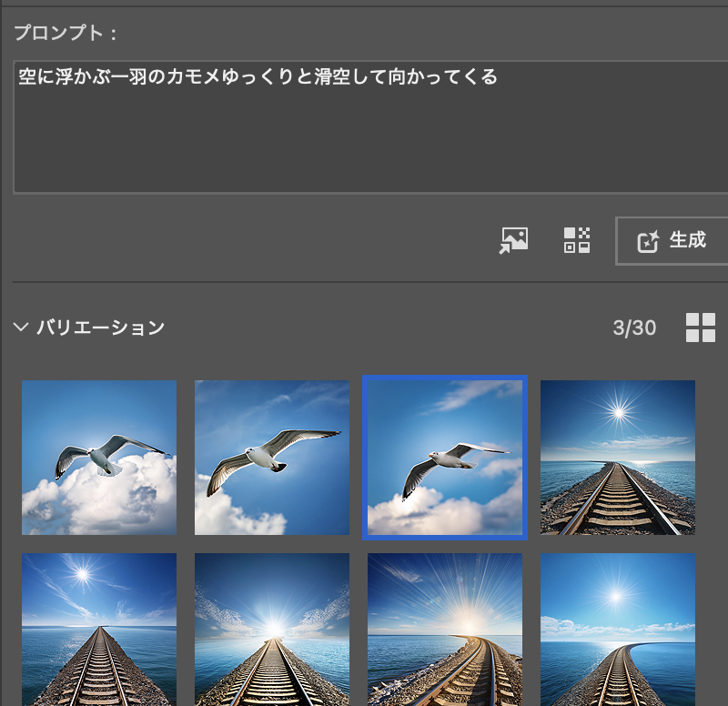Select the top-row railway starburst sun thumbnail
The width and height of the screenshot is (728, 706).
tap(618, 458)
